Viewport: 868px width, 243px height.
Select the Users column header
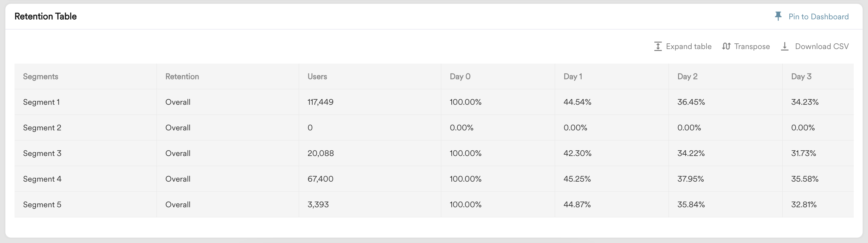click(x=317, y=77)
